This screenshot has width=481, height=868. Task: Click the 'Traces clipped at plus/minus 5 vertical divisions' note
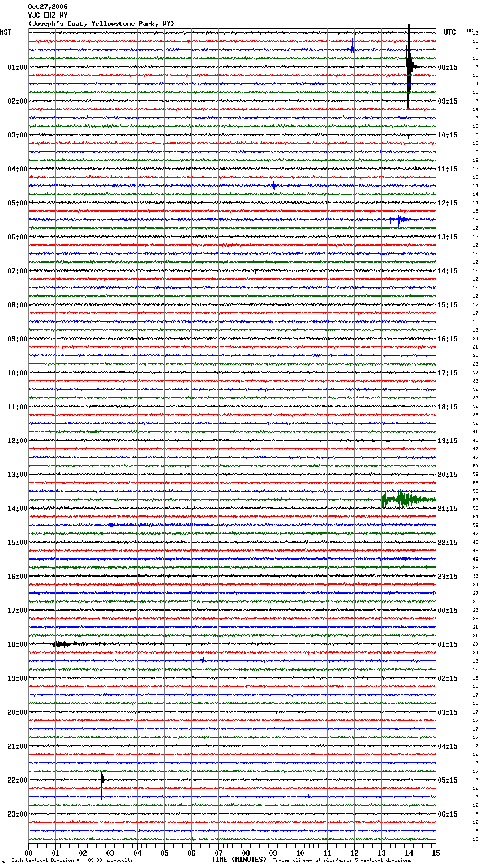(342, 860)
